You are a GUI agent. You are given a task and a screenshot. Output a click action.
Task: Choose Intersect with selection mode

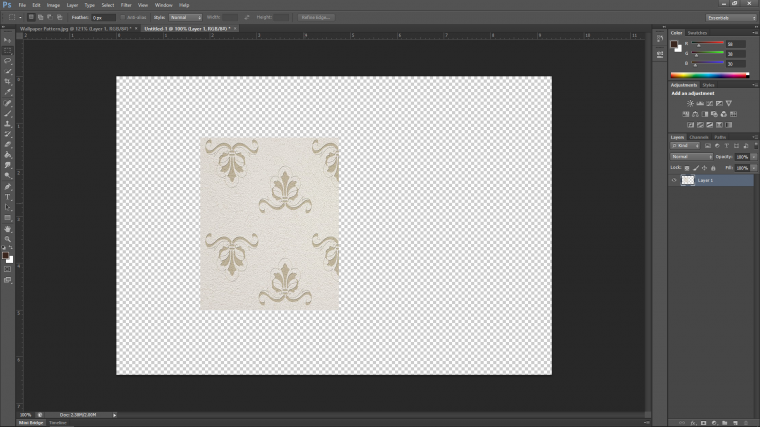coord(59,17)
